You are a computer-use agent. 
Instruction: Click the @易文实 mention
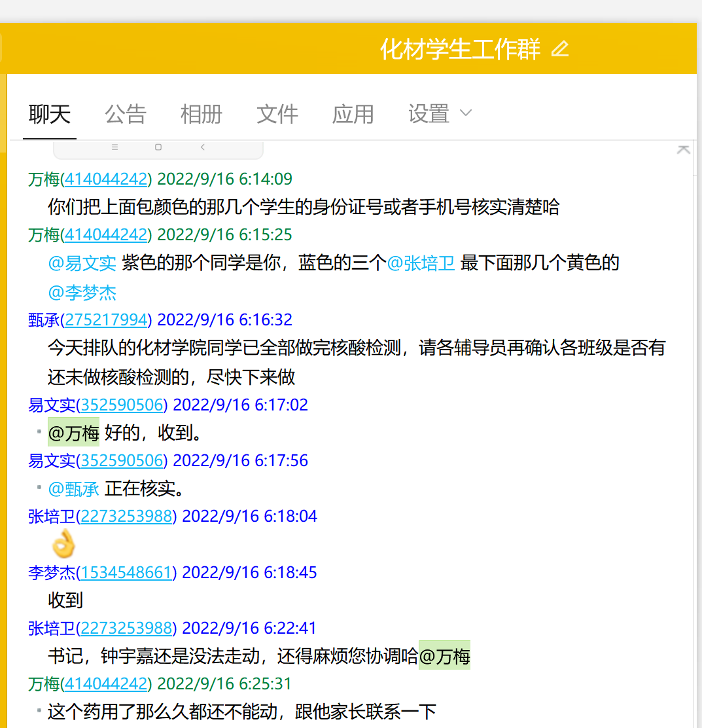tap(82, 263)
